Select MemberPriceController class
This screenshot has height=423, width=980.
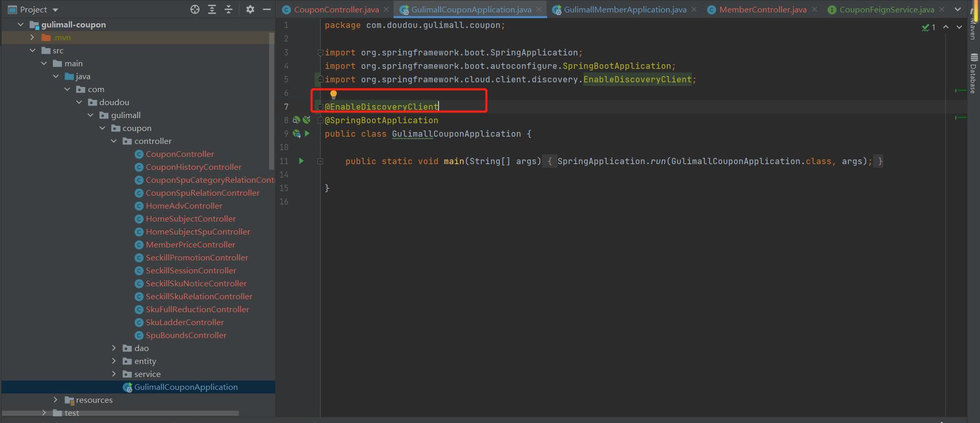[x=190, y=244]
